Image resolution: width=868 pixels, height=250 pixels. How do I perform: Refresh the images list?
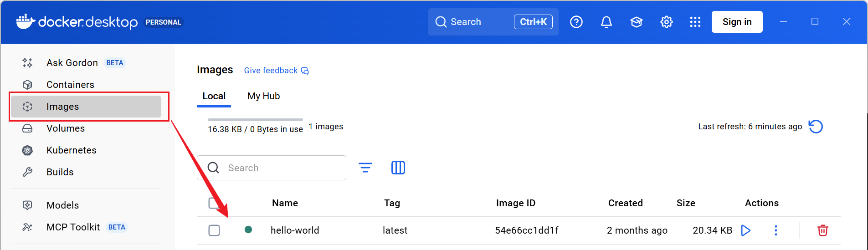[x=816, y=127]
